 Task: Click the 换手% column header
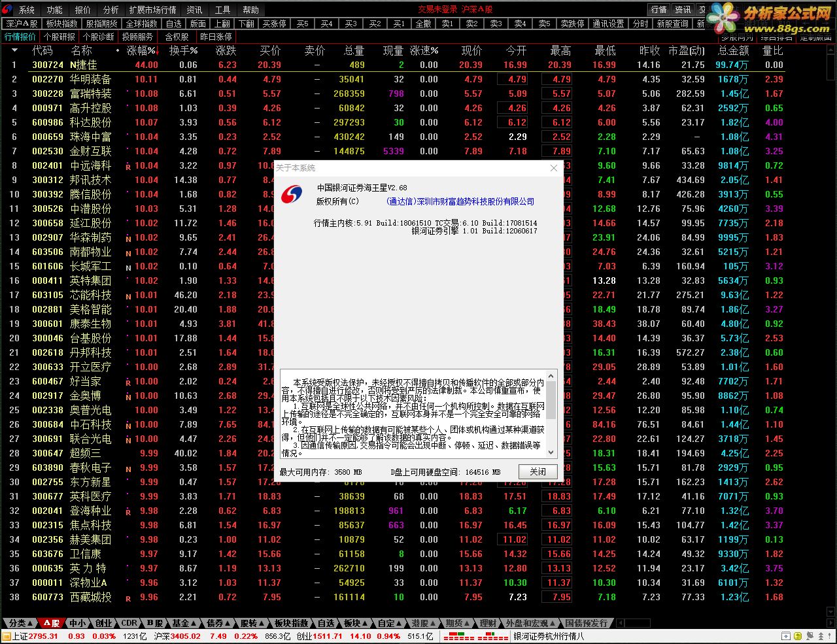(x=183, y=50)
